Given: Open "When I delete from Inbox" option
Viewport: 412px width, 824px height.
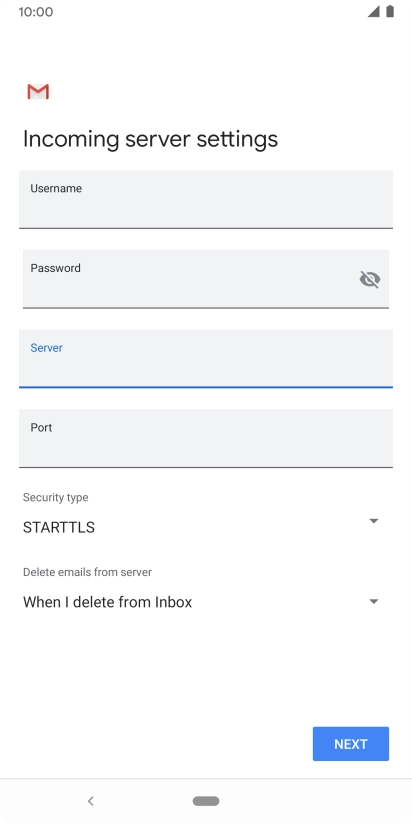Looking at the screenshot, I should pyautogui.click(x=107, y=602).
